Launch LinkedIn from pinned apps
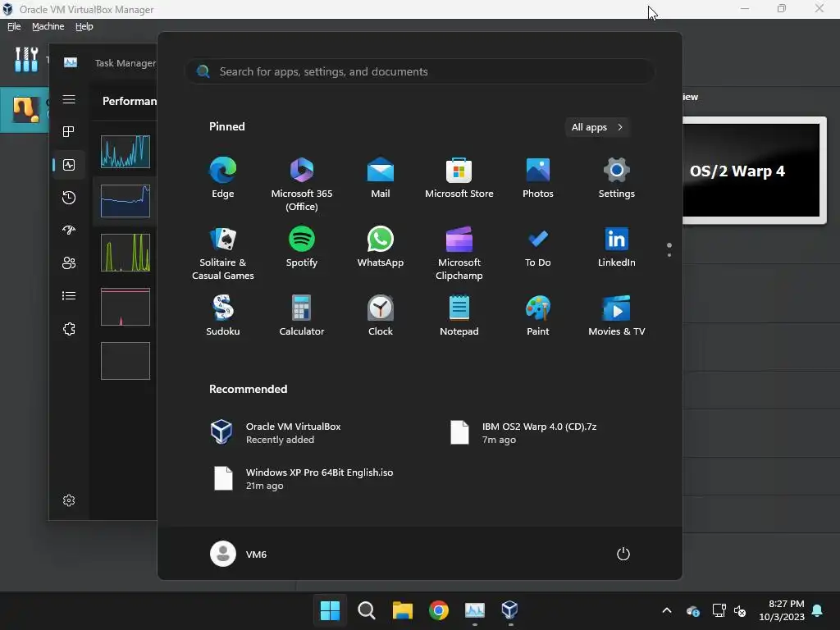 [x=617, y=247]
